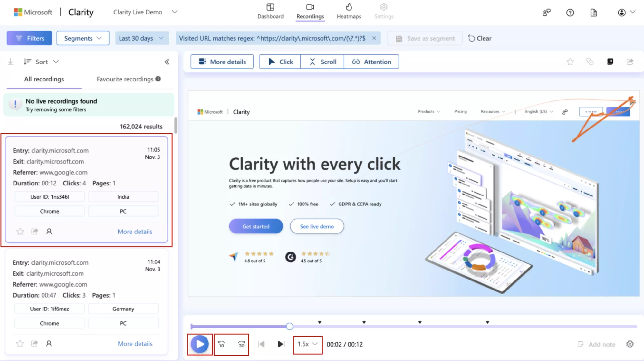Rewind the recording 10 seconds
This screenshot has height=361, width=644.
(221, 344)
